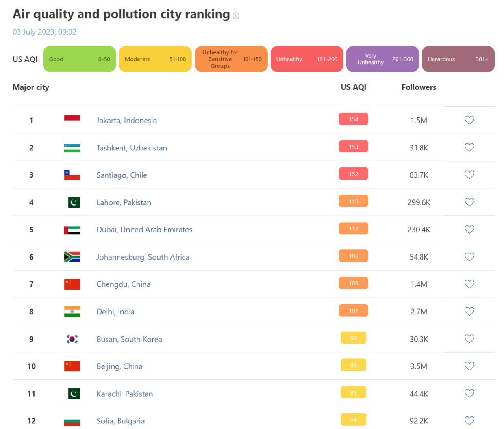The height and width of the screenshot is (429, 504).
Task: Click the AQI badge showing 154 for Jakarta
Action: (353, 119)
